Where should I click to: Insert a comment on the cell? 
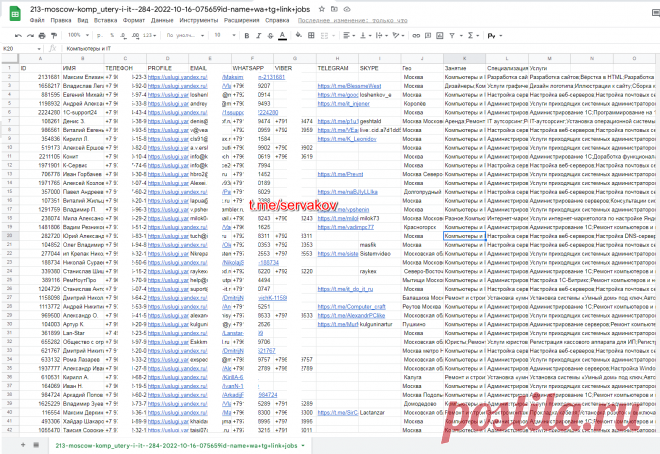point(428,36)
